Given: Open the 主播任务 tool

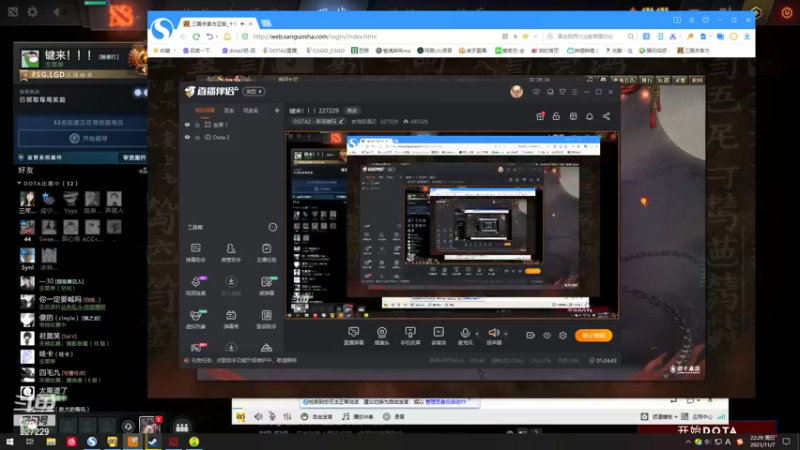Looking at the screenshot, I should pyautogui.click(x=266, y=253).
